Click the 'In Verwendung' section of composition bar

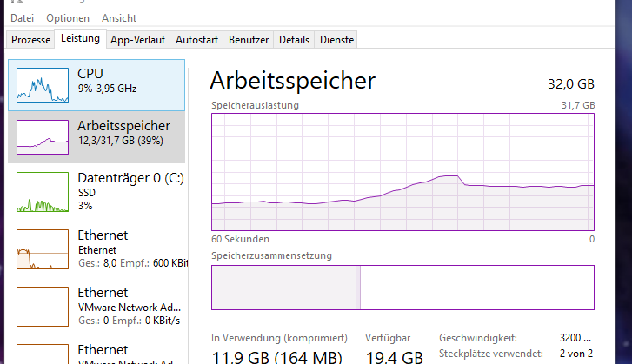[x=283, y=288]
